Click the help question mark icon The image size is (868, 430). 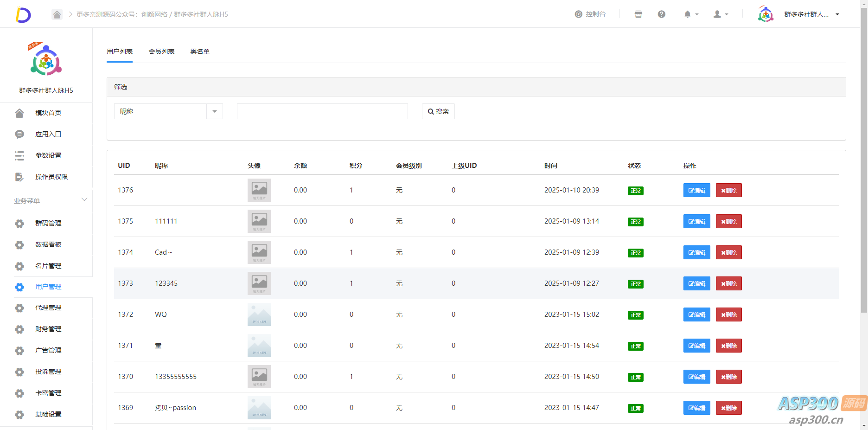click(x=661, y=14)
